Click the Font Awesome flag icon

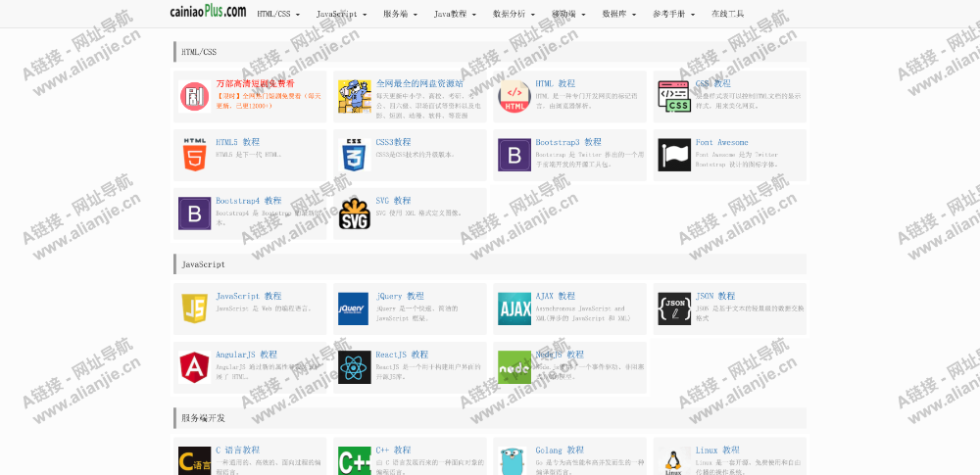point(674,155)
